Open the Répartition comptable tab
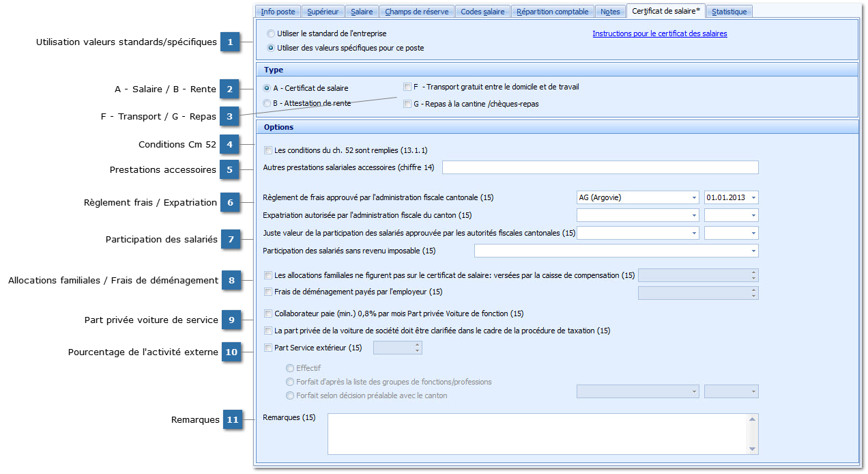868x474 pixels. (552, 12)
